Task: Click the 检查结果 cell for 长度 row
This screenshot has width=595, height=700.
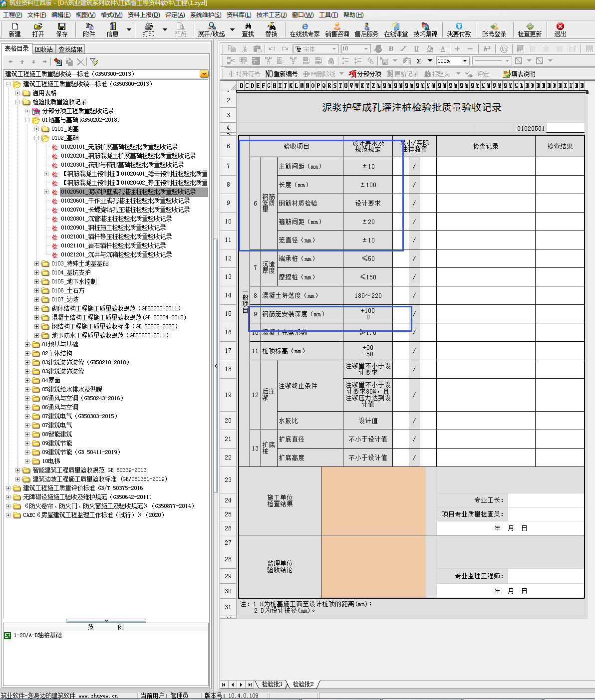Action: [560, 185]
